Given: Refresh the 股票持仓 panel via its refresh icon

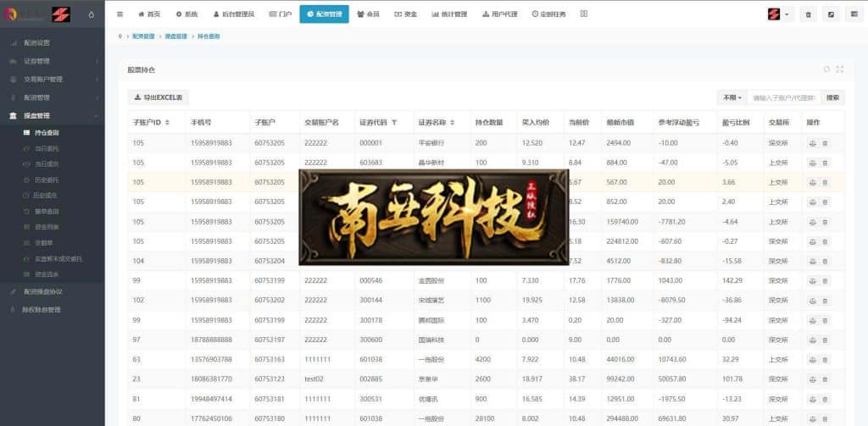Looking at the screenshot, I should [x=826, y=69].
